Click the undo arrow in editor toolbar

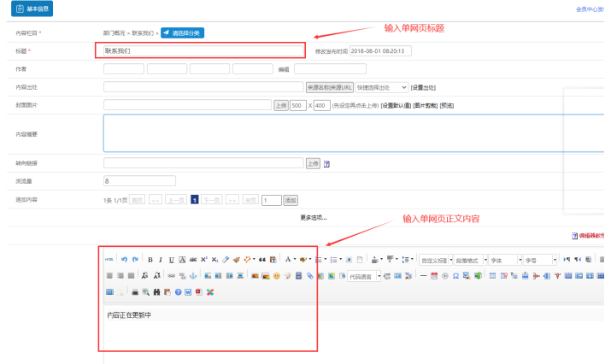(x=124, y=259)
